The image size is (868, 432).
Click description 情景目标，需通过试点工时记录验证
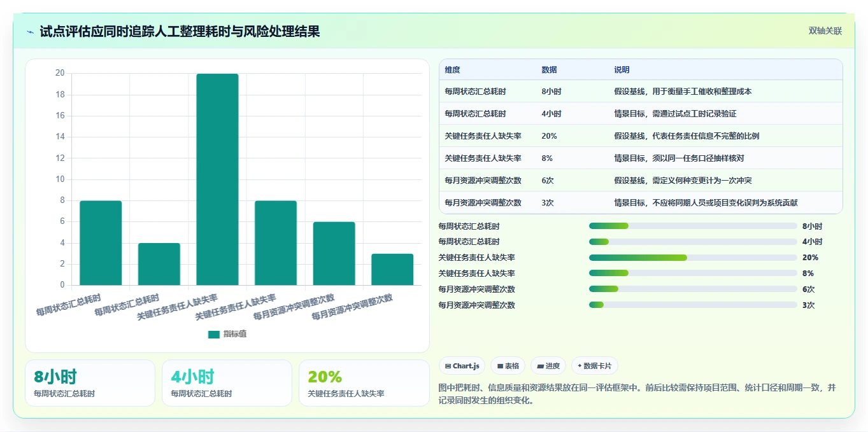pos(675,113)
